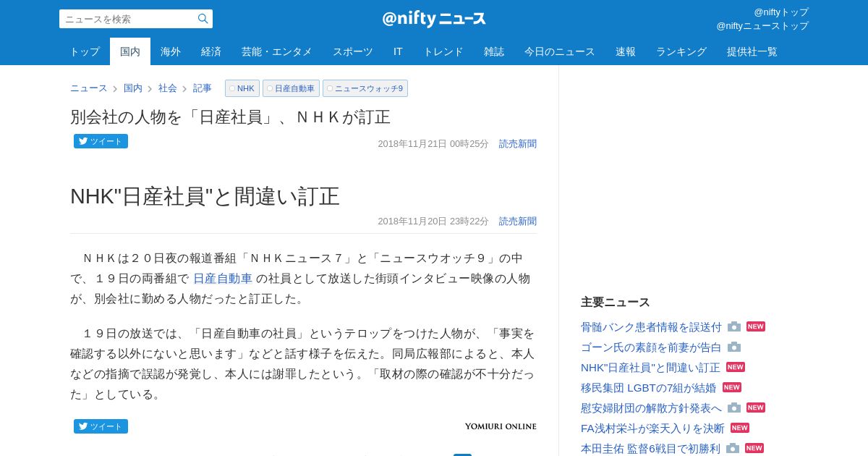
Task: Open the トップ navigation tab
Action: point(85,51)
